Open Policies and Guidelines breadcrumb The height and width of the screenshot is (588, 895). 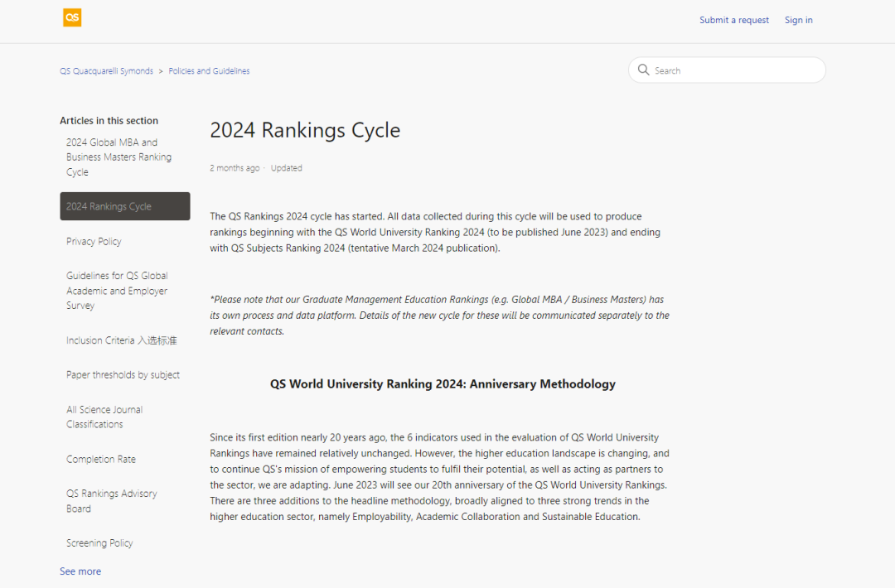(209, 70)
